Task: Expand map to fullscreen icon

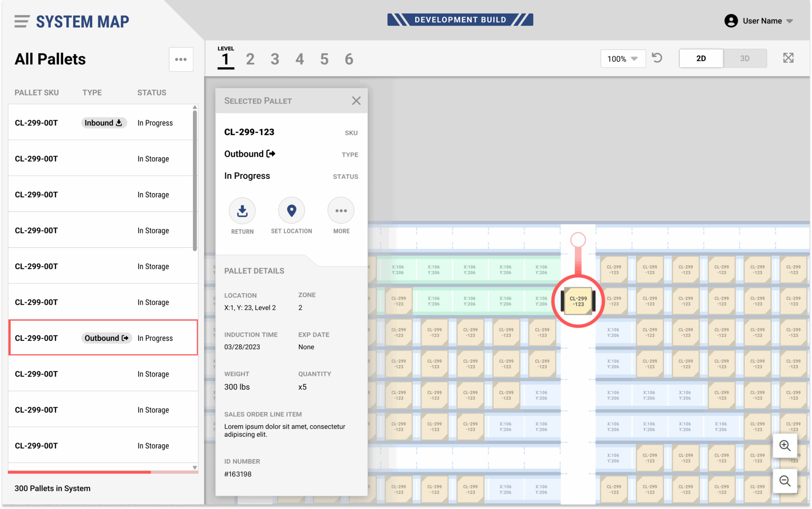Action: pyautogui.click(x=788, y=58)
